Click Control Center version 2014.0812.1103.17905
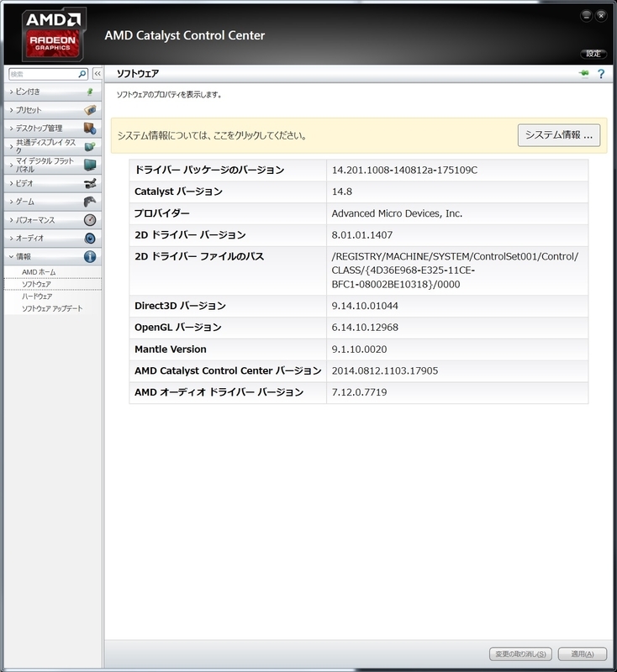Image resolution: width=617 pixels, height=672 pixels. click(x=385, y=370)
